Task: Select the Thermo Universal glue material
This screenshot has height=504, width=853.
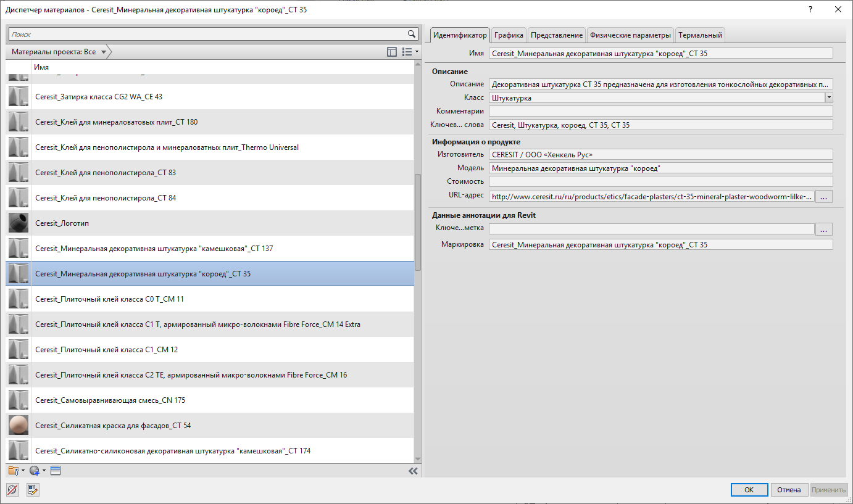Action: 210,147
